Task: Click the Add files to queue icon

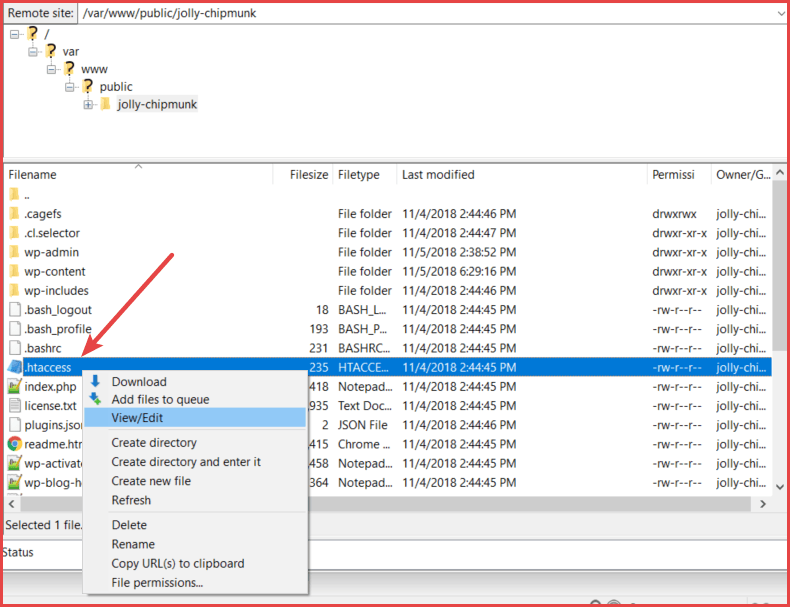Action: (x=95, y=399)
